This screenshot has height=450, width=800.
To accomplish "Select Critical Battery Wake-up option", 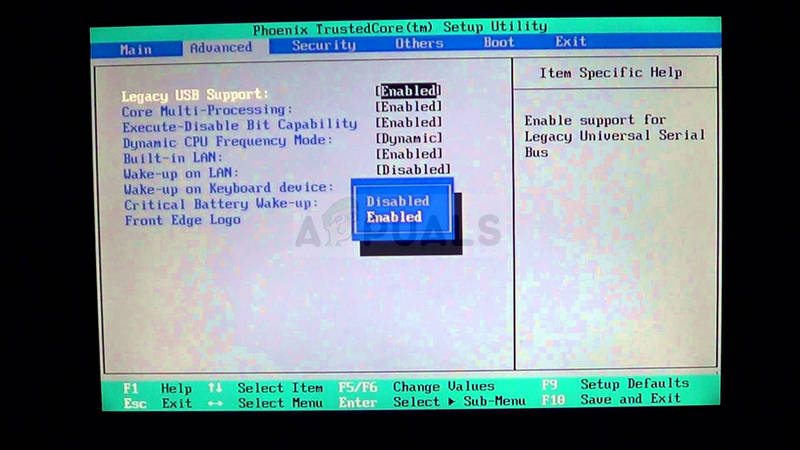I will [221, 204].
